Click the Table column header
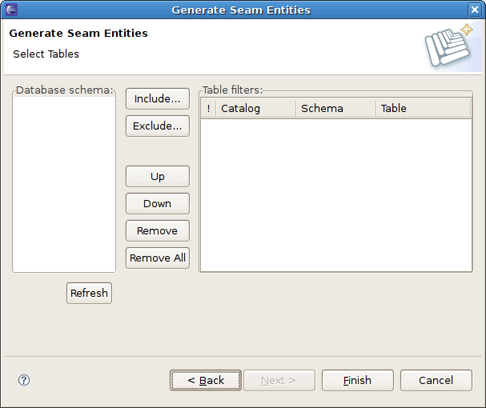486x408 pixels. point(423,108)
